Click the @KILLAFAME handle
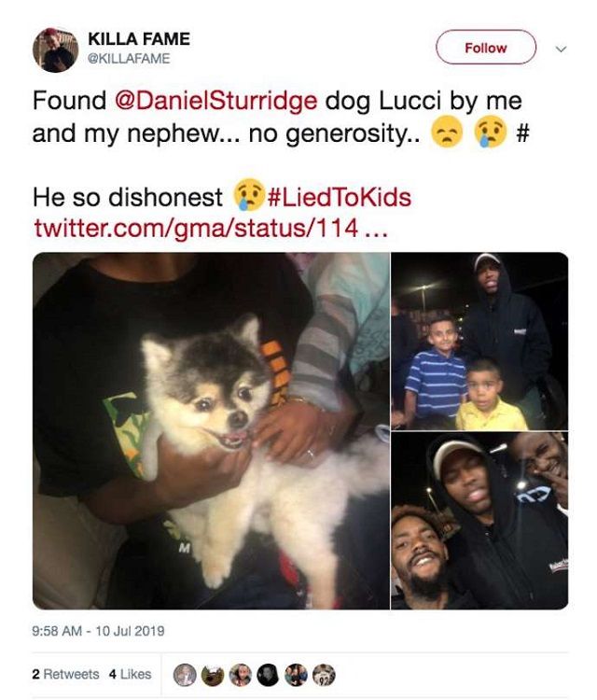This screenshot has width=597, height=700. click(130, 59)
